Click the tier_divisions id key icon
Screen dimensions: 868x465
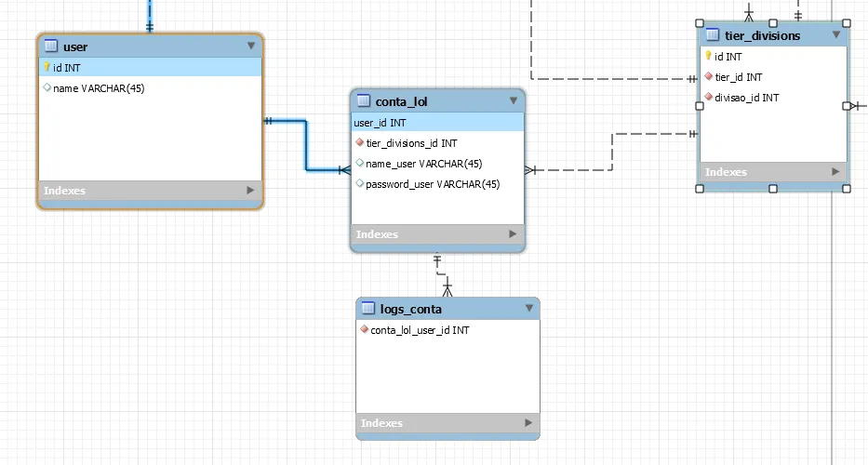(708, 56)
